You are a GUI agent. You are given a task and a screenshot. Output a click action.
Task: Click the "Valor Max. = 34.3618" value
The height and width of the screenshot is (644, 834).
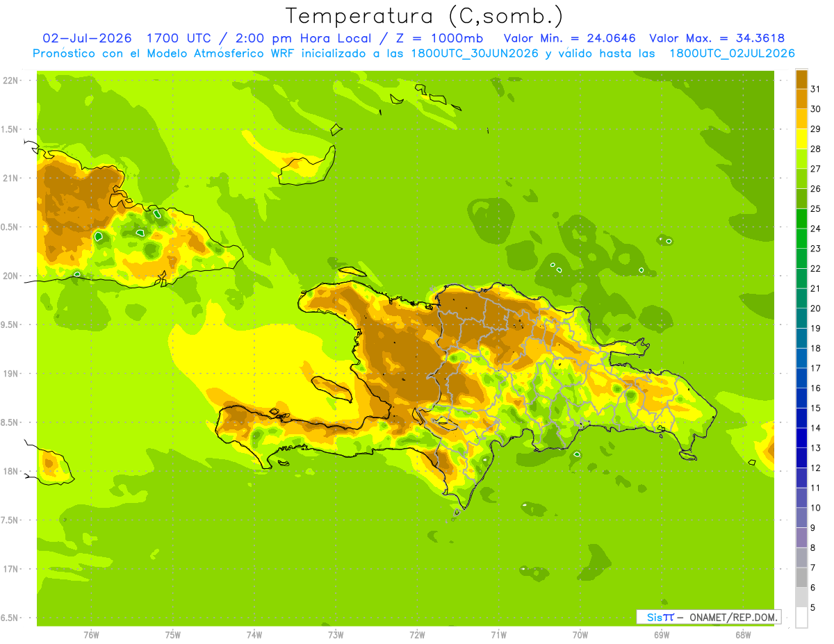click(x=717, y=38)
